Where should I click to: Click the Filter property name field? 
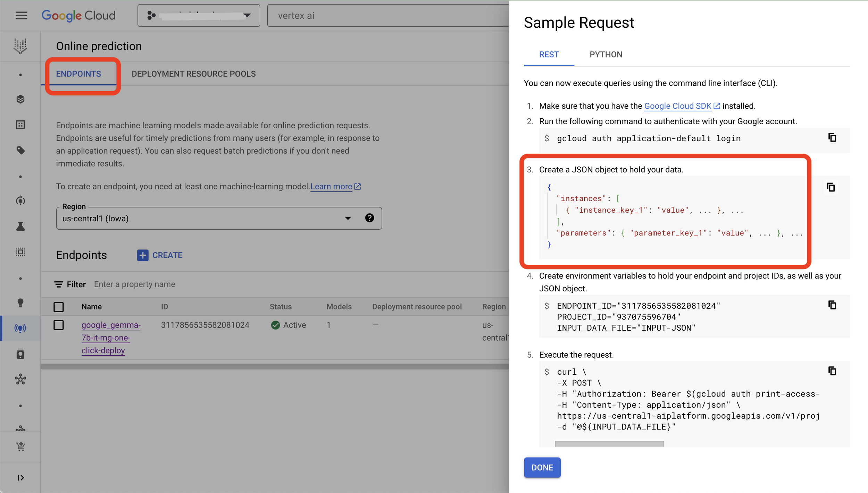point(134,284)
